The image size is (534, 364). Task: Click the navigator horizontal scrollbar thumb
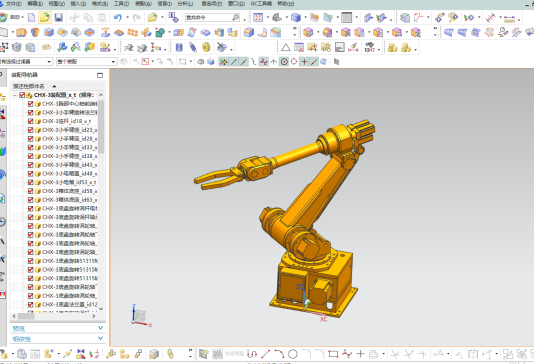point(26,316)
